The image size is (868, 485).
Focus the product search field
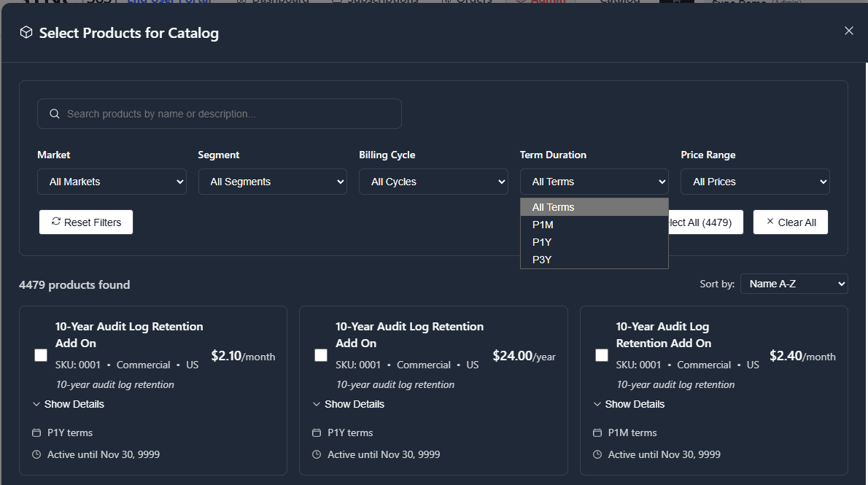(x=220, y=114)
